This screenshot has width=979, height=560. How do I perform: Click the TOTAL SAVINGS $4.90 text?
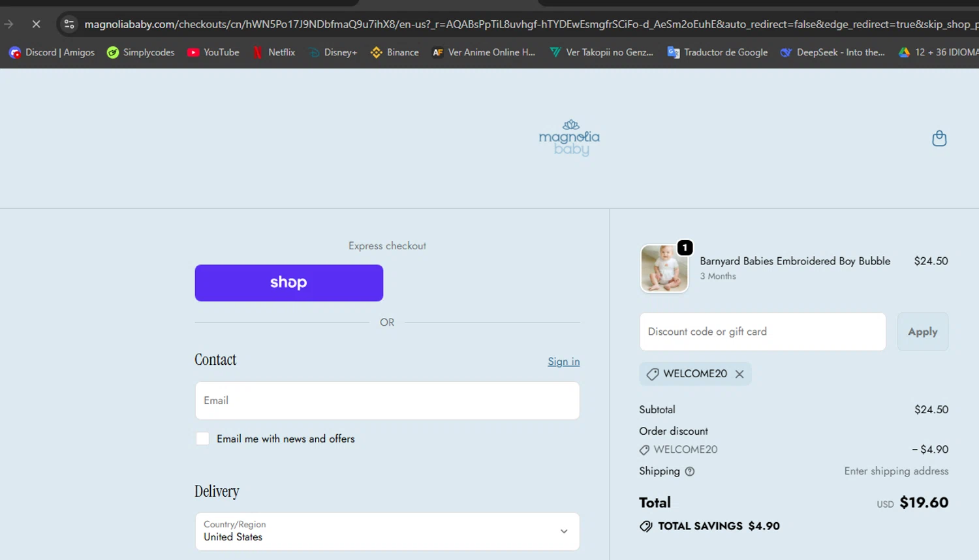pos(719,526)
